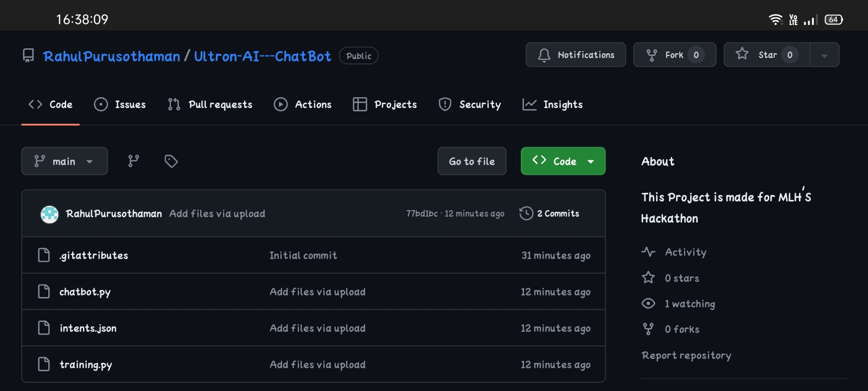Click the Activity pulse icon
The height and width of the screenshot is (391, 868).
(x=648, y=252)
